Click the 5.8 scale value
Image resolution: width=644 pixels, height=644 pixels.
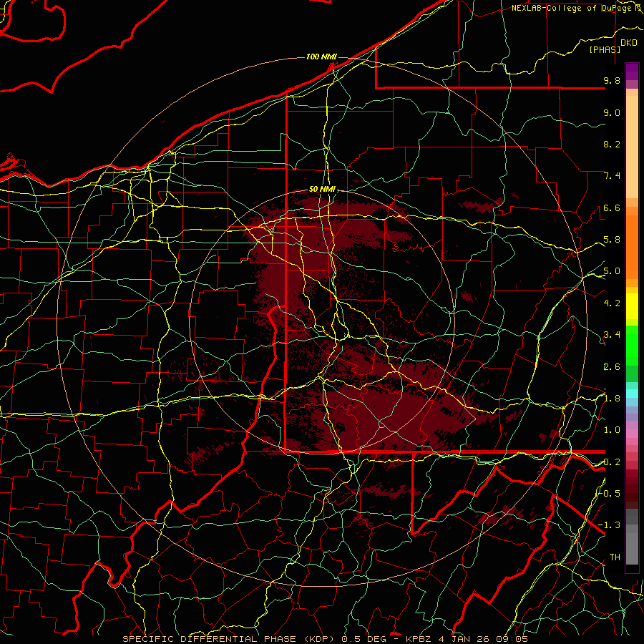pos(612,240)
